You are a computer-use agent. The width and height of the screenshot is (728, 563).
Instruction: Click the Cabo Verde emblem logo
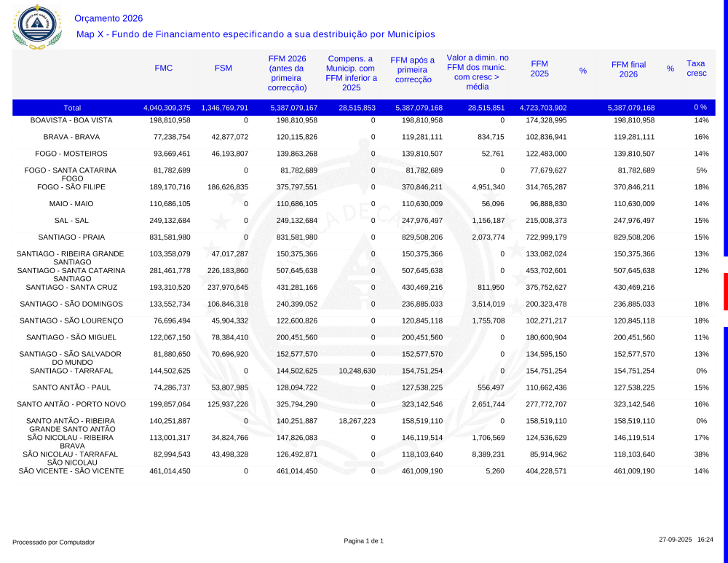coord(37,27)
